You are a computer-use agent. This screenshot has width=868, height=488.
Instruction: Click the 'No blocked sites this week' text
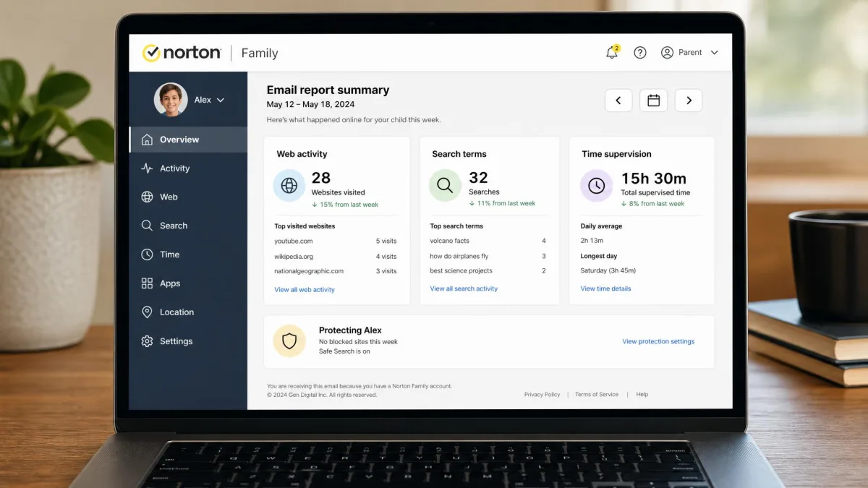coord(358,341)
